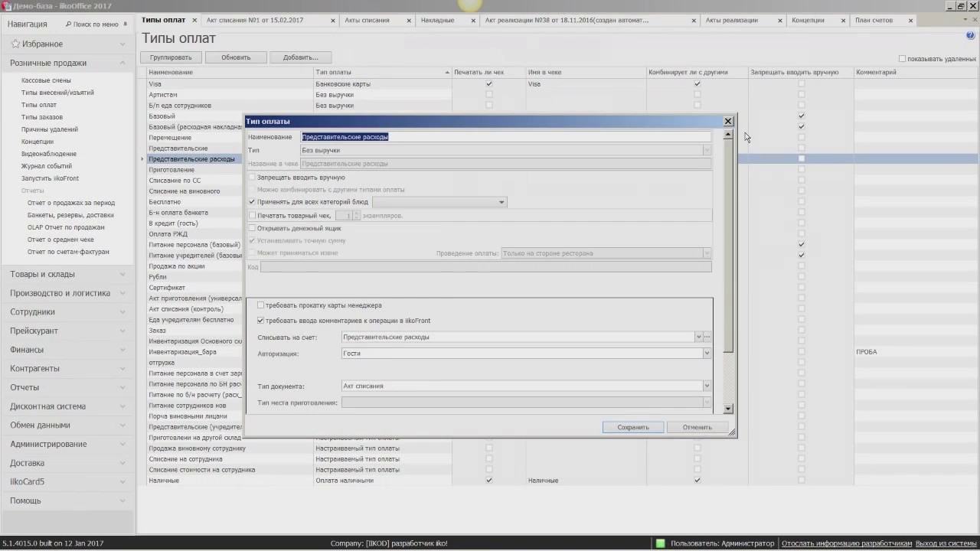Viewport: 980px width, 551px height.
Task: Click the ellipsis button beside Списывать на счет
Action: [707, 337]
